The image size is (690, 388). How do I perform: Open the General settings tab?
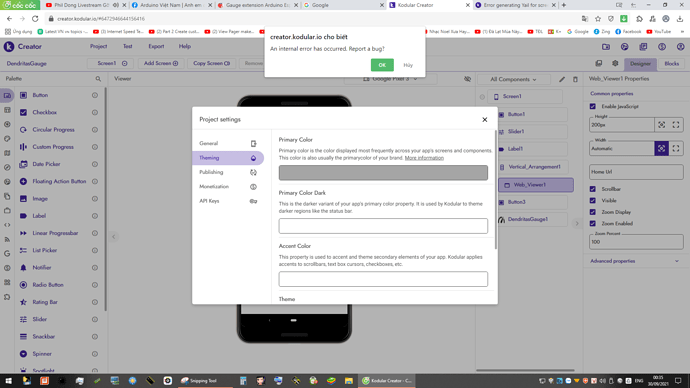click(228, 143)
